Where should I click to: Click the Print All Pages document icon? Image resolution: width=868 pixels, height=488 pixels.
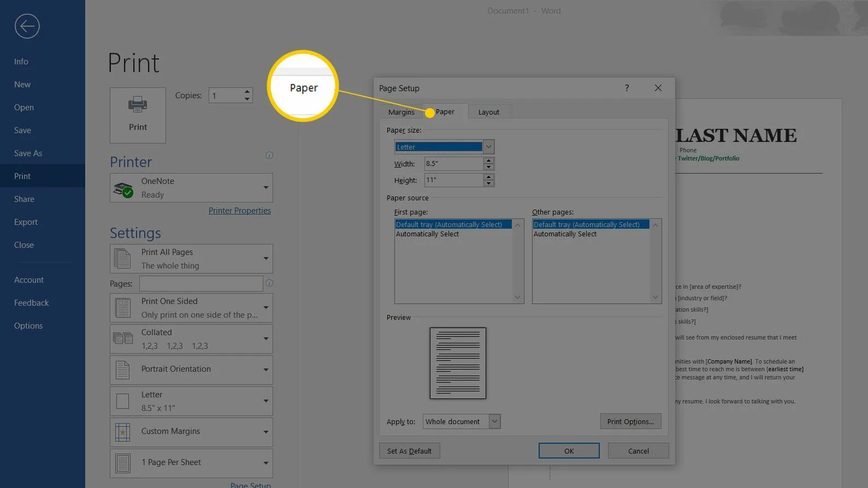122,259
